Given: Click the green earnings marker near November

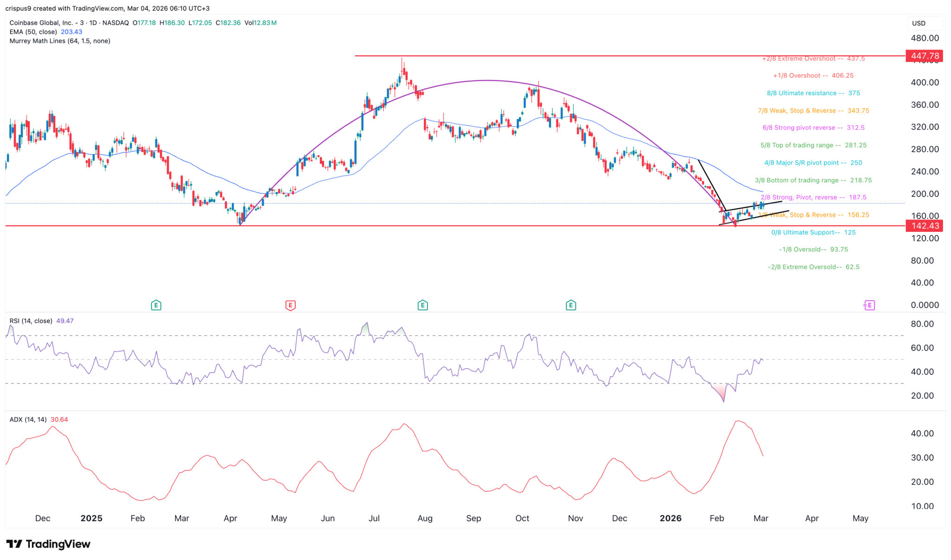Looking at the screenshot, I should (x=571, y=305).
